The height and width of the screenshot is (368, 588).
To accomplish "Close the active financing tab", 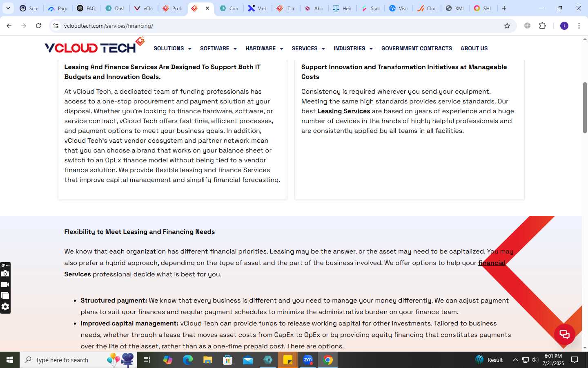I will (x=207, y=8).
